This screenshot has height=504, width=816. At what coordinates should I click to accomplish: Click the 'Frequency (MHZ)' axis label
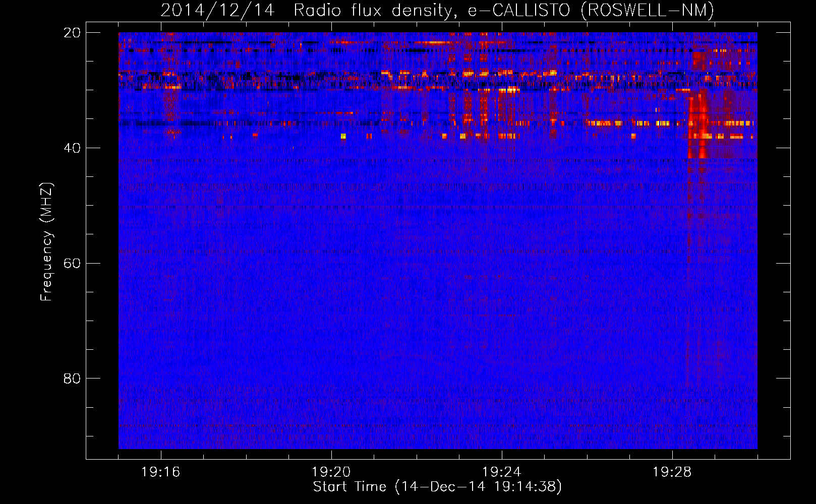click(46, 242)
